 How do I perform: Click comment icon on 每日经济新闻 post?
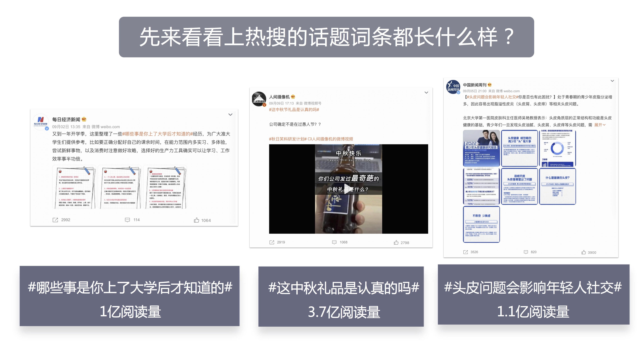tap(127, 220)
